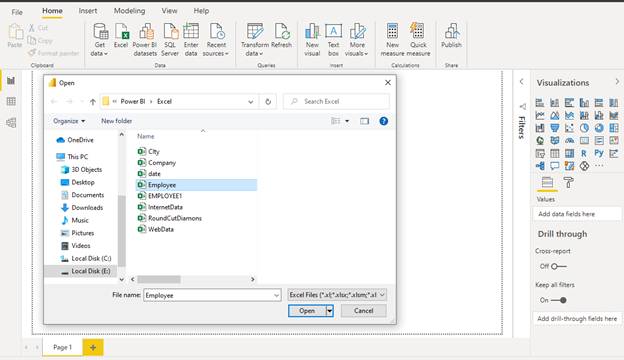The width and height of the screenshot is (624, 360).
Task: Click the navigation pane vertical scrollbar
Action: 122,231
